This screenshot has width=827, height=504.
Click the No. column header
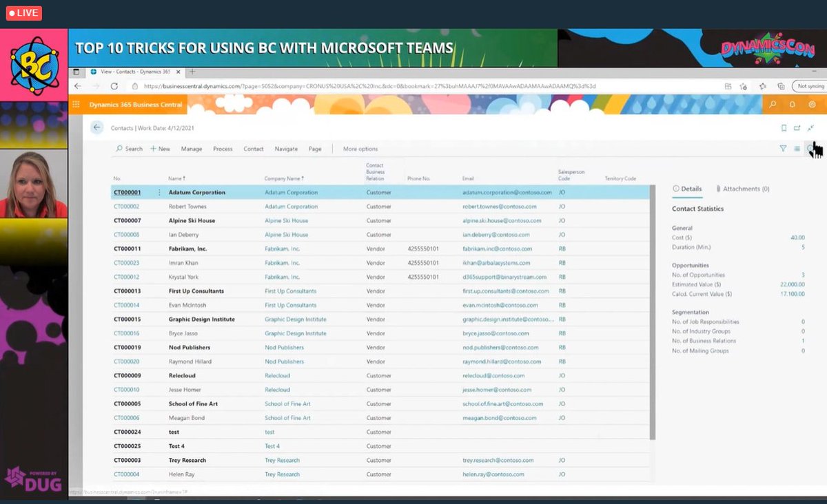[x=117, y=178]
